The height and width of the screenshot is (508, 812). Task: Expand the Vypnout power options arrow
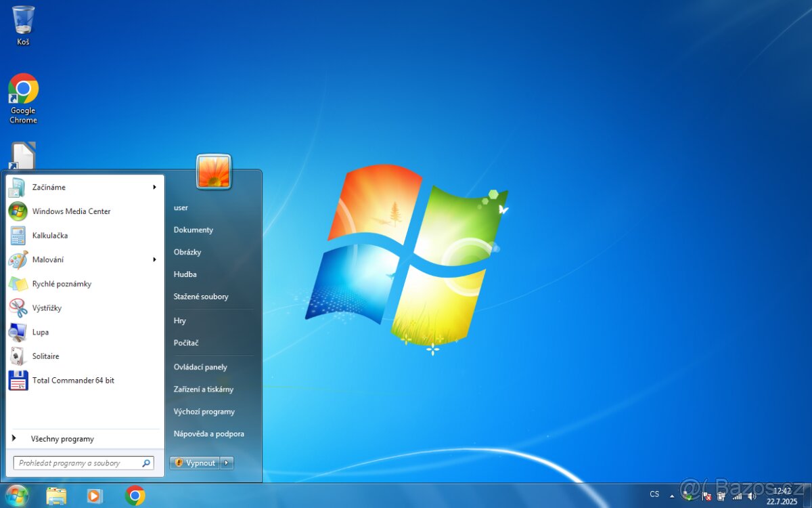point(226,463)
